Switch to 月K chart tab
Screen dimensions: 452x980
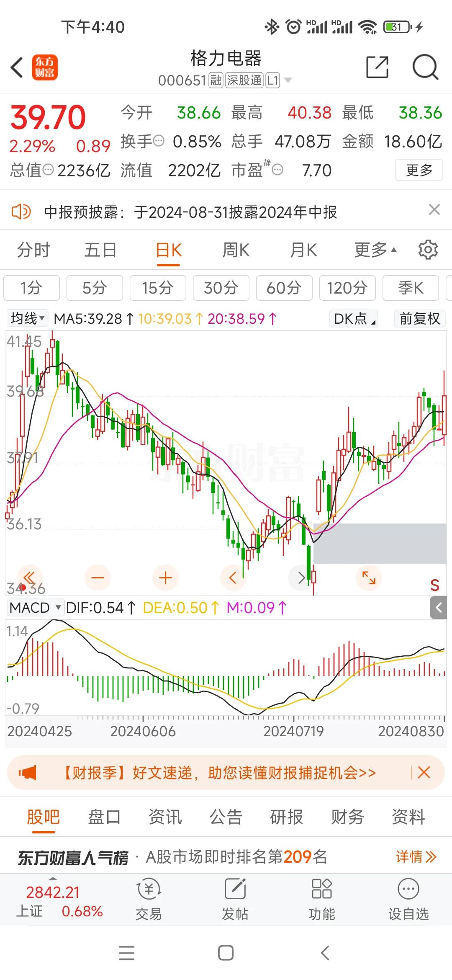click(x=303, y=250)
